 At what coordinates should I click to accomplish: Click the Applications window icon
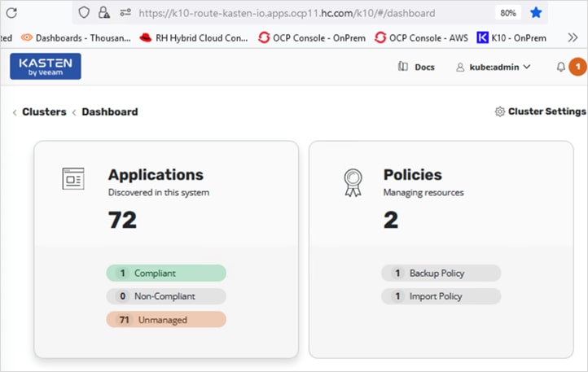click(x=73, y=178)
